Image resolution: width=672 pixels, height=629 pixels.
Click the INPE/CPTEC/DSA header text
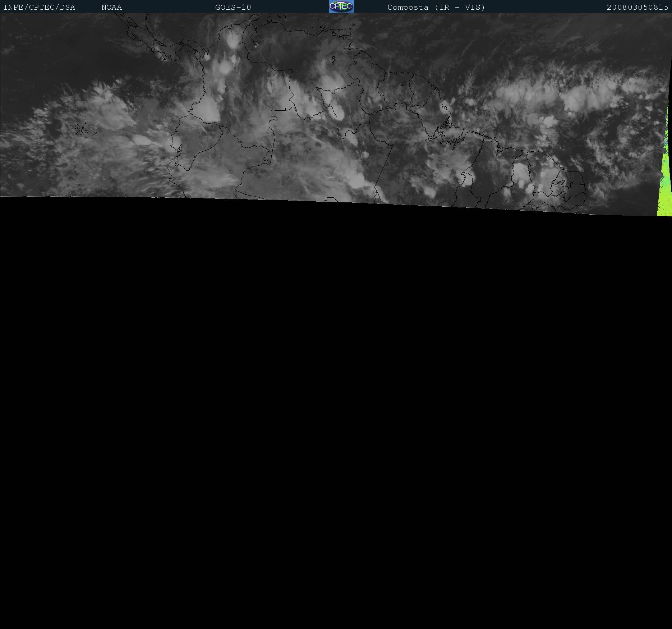(x=39, y=8)
